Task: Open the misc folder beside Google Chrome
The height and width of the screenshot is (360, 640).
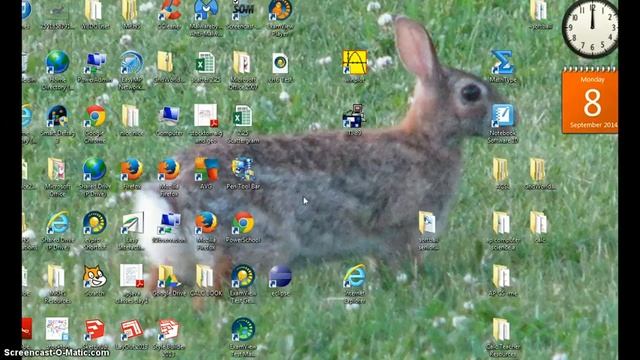Action: click(131, 117)
